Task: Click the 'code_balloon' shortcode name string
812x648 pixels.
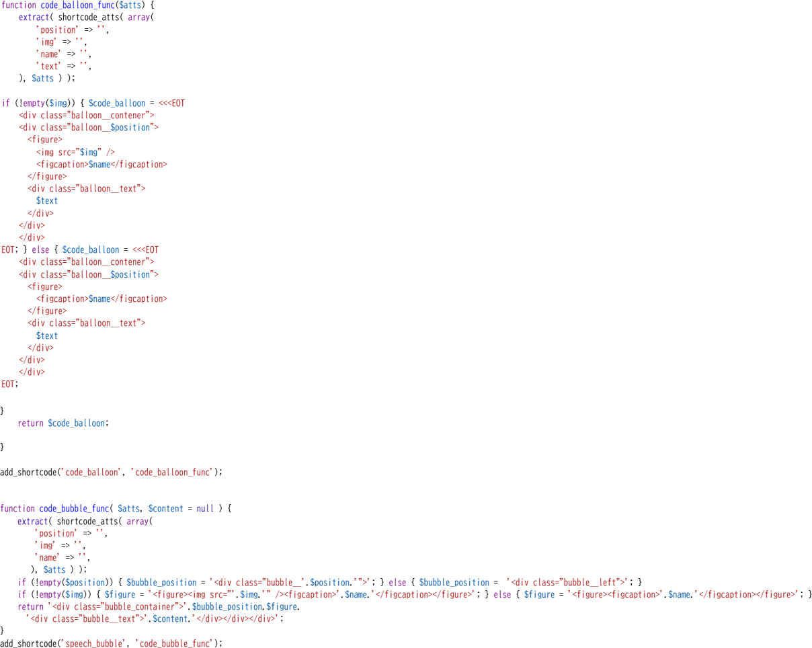Action: [x=91, y=473]
